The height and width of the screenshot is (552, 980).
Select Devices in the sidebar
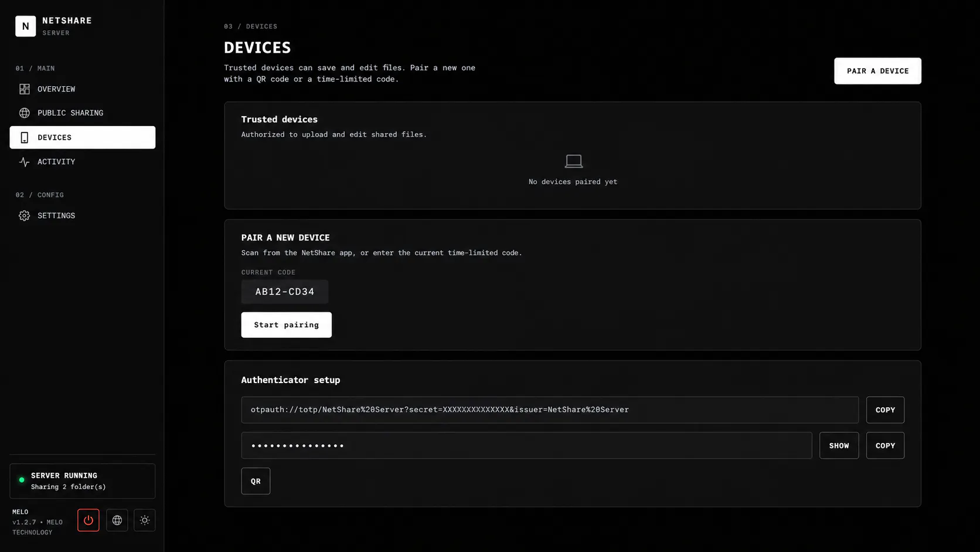83,137
